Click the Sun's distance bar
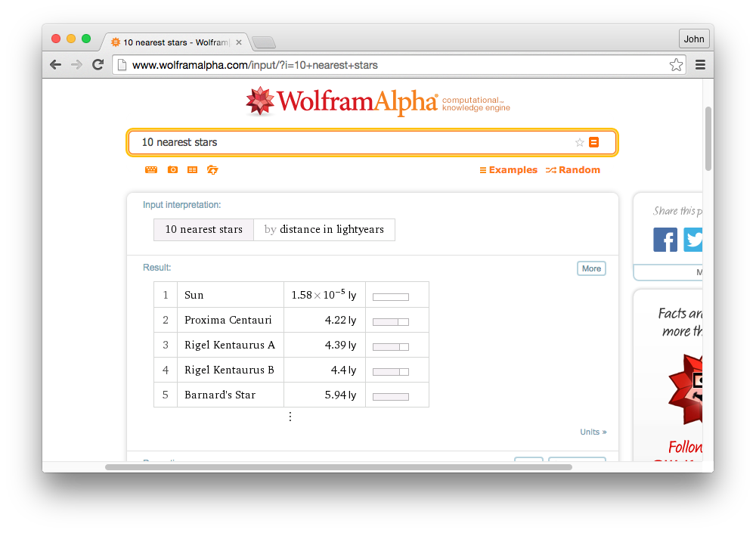The width and height of the screenshot is (756, 533). [391, 297]
